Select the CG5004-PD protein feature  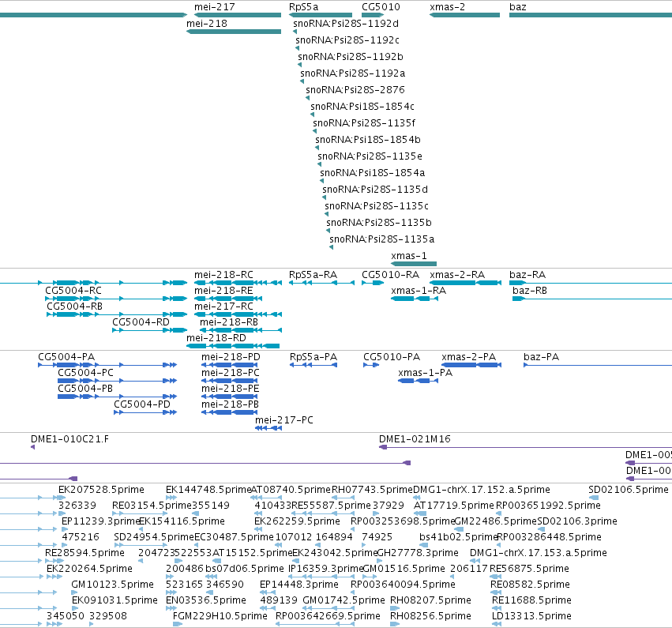[x=145, y=412]
